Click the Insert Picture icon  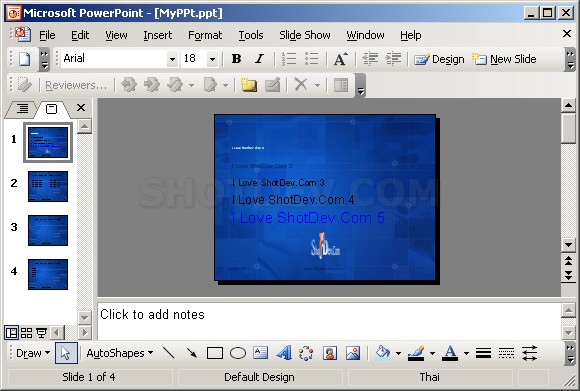[x=353, y=353]
